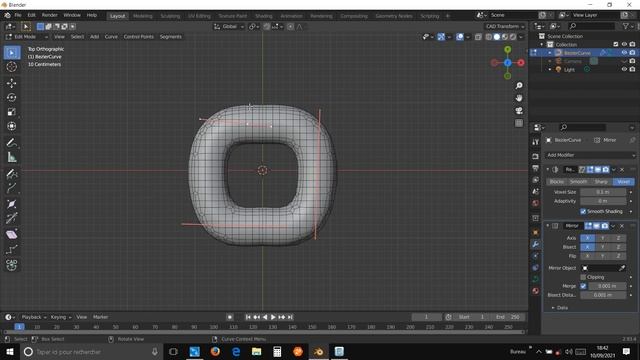Choose the Extrude tool in the toolbar

tap(11, 188)
